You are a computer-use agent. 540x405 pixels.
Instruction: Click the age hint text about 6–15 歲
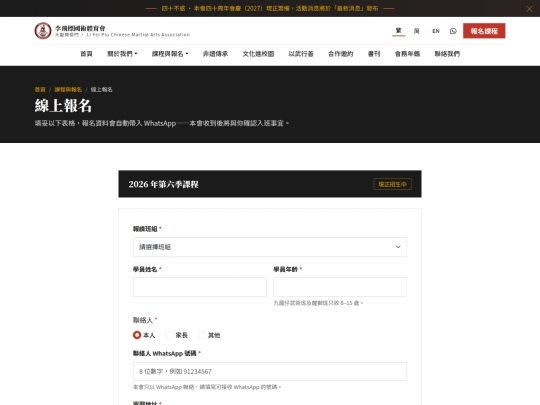pyautogui.click(x=318, y=303)
